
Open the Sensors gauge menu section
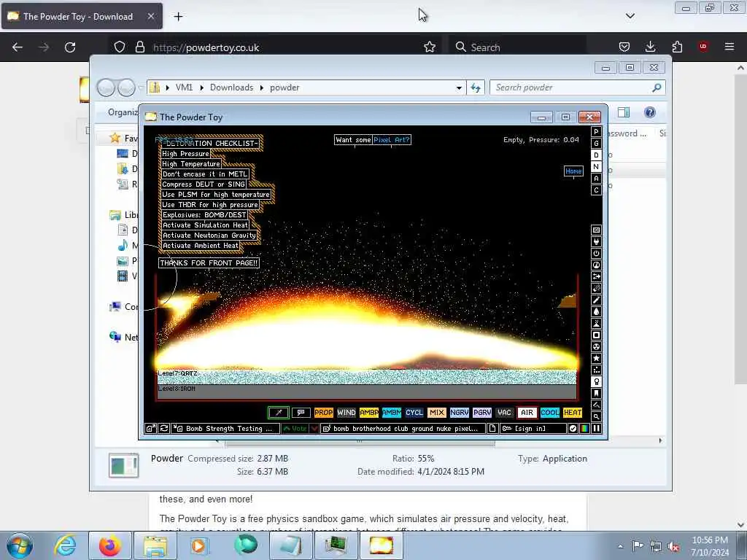pyautogui.click(x=596, y=265)
